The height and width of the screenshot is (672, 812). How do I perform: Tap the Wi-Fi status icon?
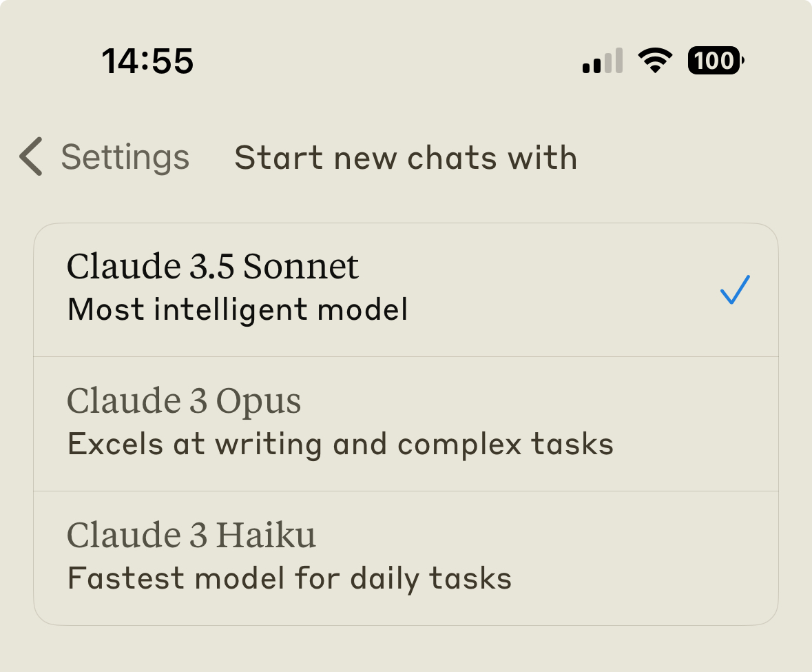[x=655, y=60]
